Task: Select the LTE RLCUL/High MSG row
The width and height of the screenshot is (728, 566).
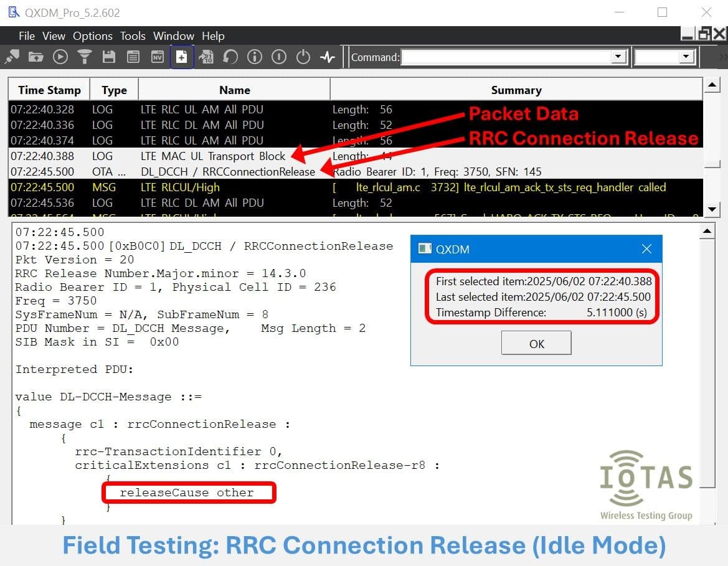Action: pos(356,187)
